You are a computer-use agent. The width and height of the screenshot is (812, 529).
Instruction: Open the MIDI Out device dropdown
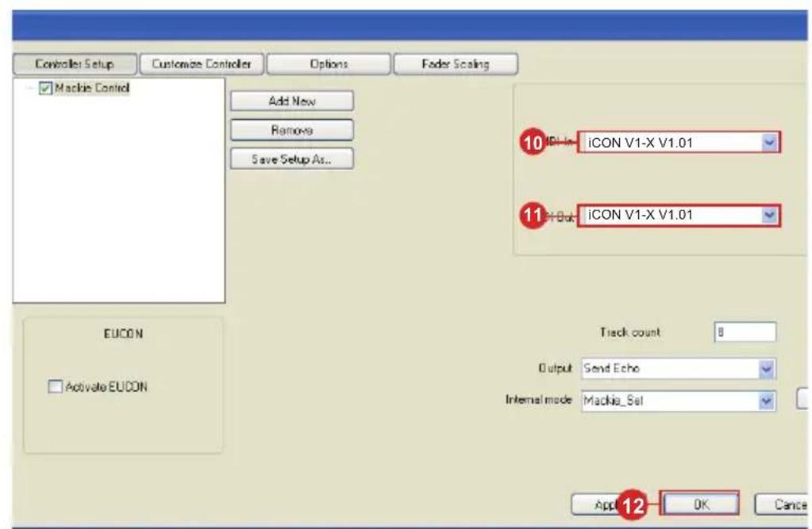pos(679,215)
